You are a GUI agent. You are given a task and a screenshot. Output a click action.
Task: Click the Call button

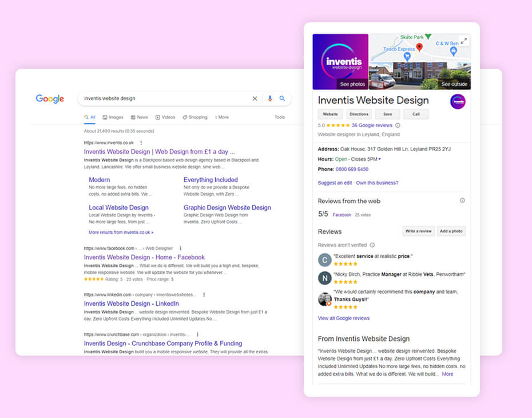416,115
